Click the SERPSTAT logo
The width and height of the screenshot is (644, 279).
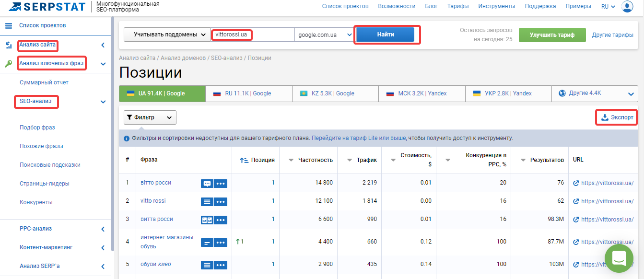pos(47,7)
